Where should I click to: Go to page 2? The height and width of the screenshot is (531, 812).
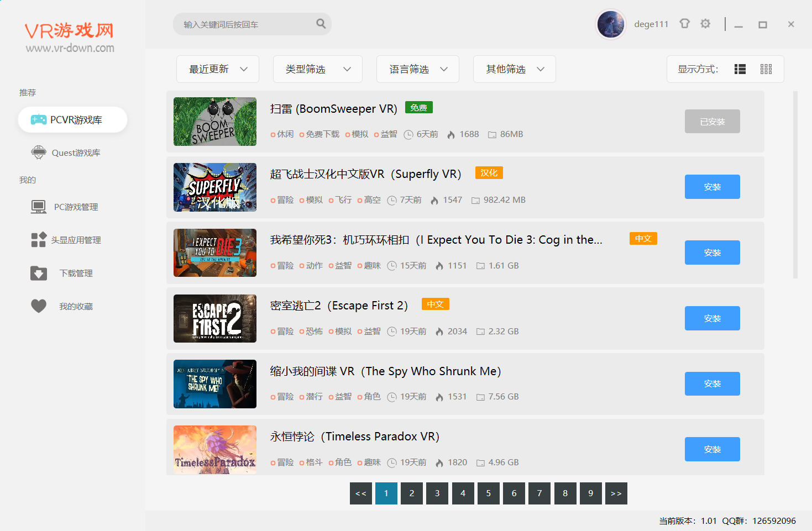pyautogui.click(x=412, y=493)
